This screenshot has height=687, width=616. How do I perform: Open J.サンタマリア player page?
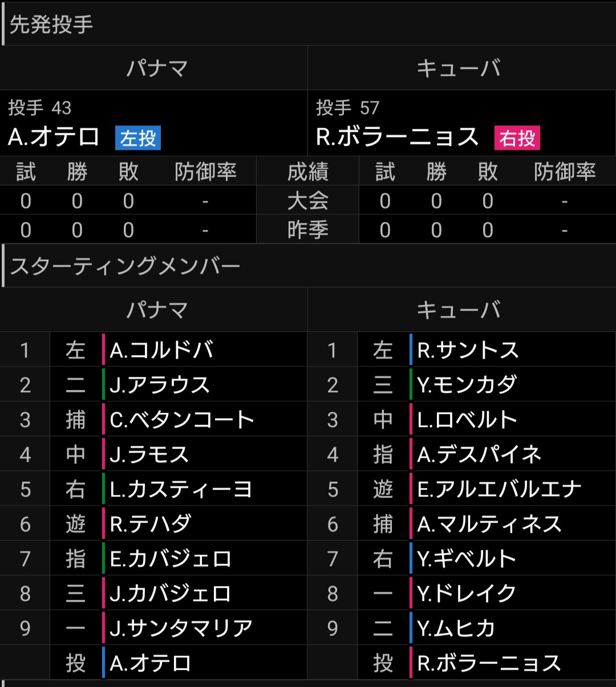(181, 628)
